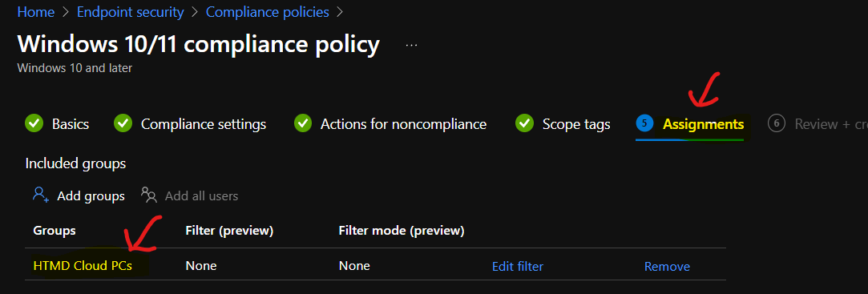Click the Add all users people icon
The width and height of the screenshot is (868, 294).
tap(149, 195)
